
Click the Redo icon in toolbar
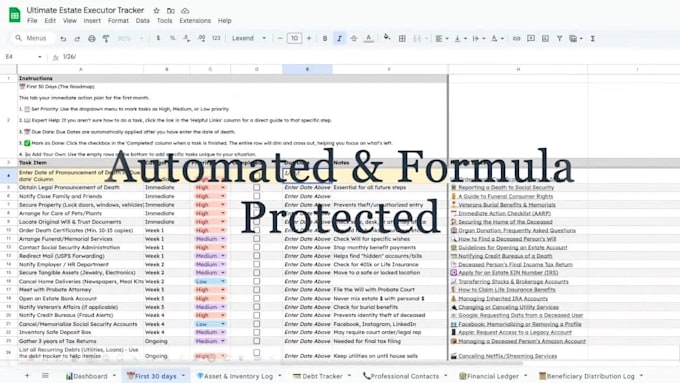click(x=77, y=39)
